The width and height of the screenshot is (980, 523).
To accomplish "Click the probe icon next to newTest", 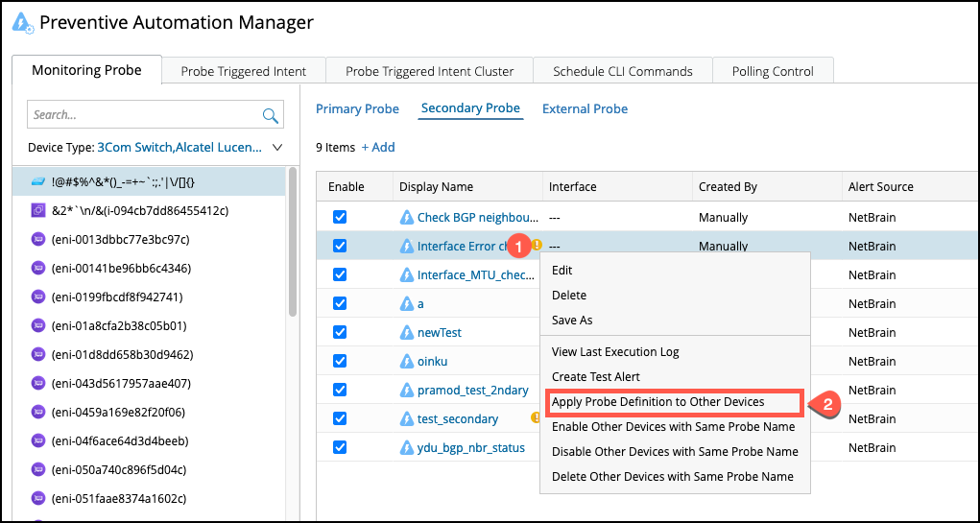I will [x=407, y=333].
